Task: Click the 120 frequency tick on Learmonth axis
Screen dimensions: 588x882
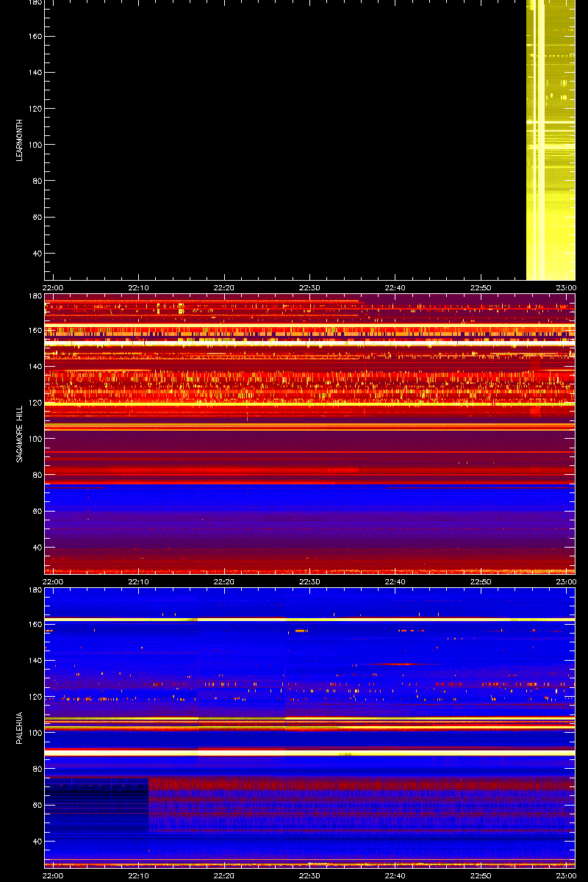Action: click(35, 109)
